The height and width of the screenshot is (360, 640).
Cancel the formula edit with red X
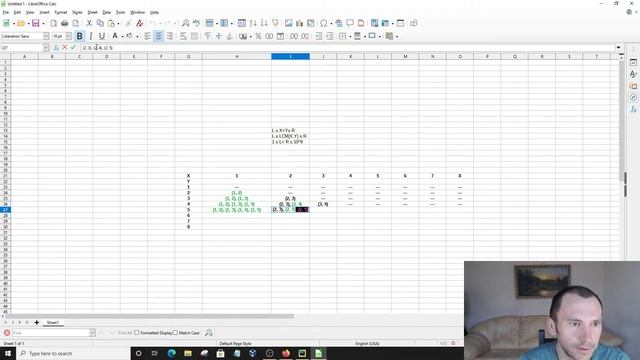[x=64, y=48]
